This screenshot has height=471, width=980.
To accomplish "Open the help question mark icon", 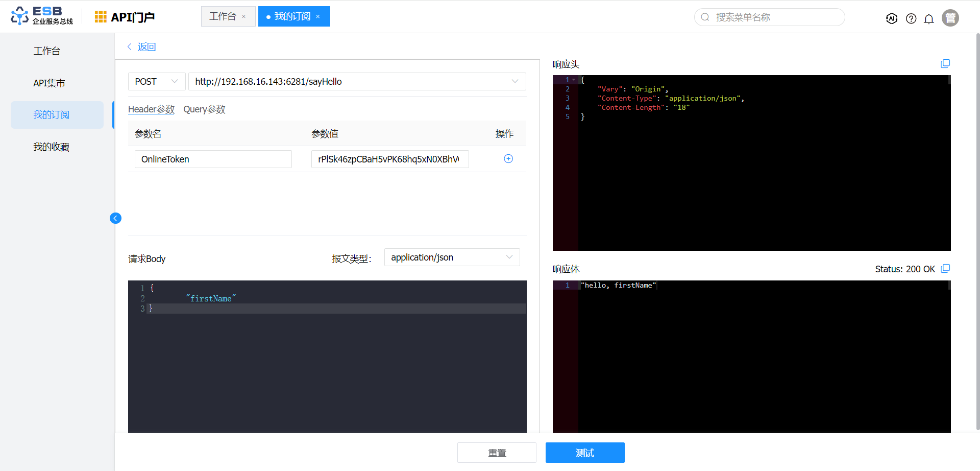I will click(x=911, y=18).
